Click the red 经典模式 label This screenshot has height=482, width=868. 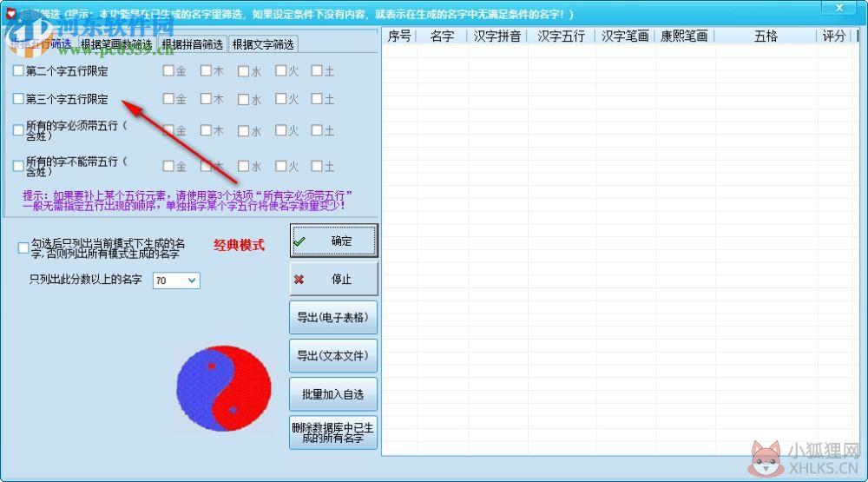(x=240, y=245)
